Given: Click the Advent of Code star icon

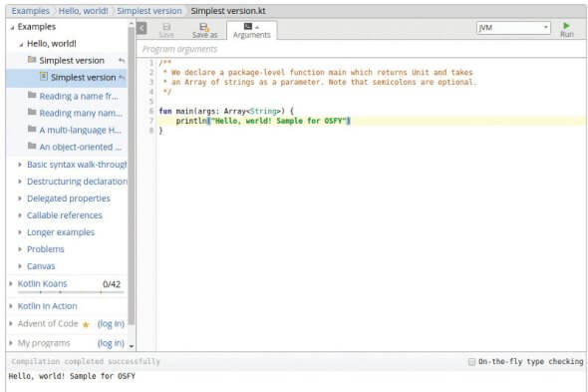Looking at the screenshot, I should (86, 324).
